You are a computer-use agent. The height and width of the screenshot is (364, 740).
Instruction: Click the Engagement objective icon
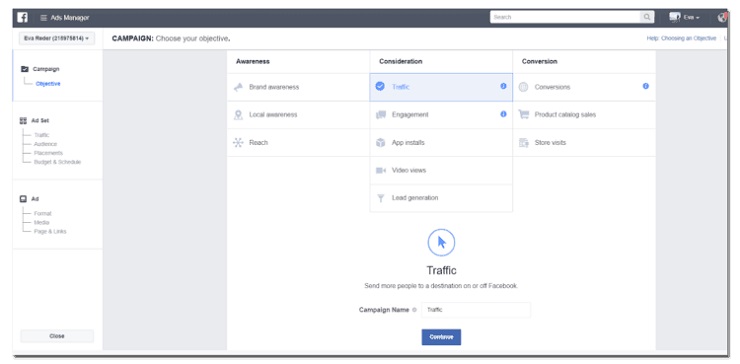coord(381,115)
